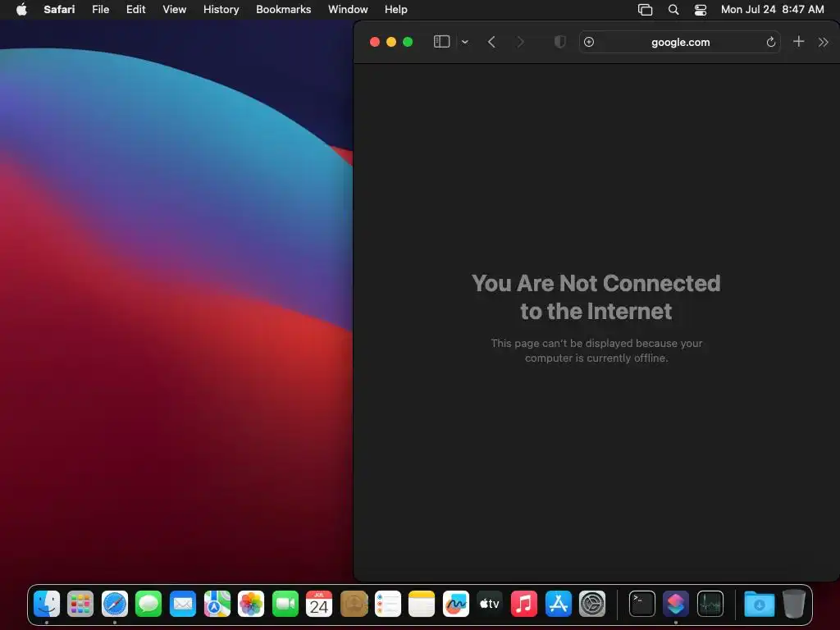Screen dimensions: 840x630
Task: Toggle the Safari sidebar button
Action: tap(441, 42)
